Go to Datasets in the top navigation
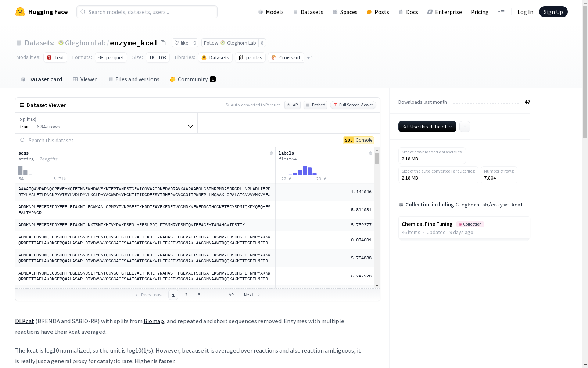Viewport: 588px width, 368px height. point(308,12)
